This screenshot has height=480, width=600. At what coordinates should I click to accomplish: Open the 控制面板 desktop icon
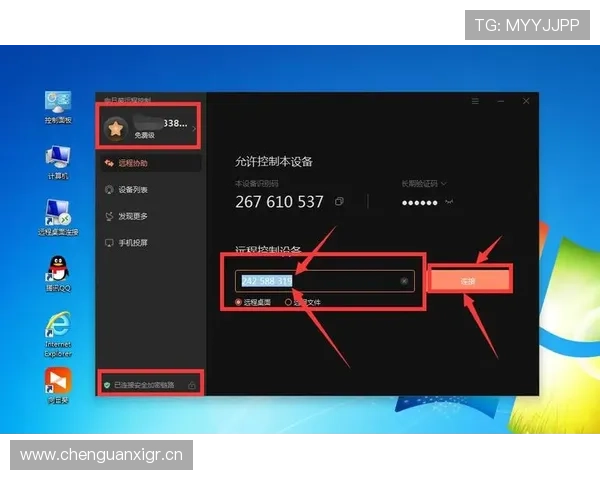coord(58,108)
